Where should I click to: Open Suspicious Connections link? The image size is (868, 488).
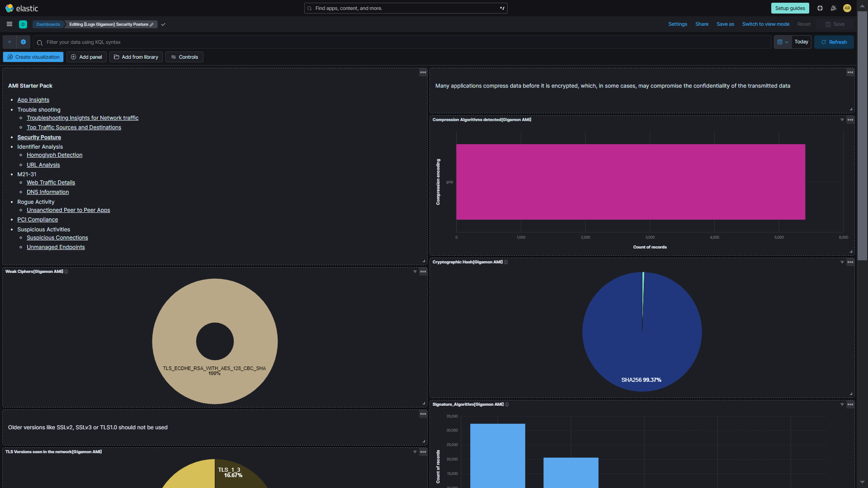pos(57,238)
